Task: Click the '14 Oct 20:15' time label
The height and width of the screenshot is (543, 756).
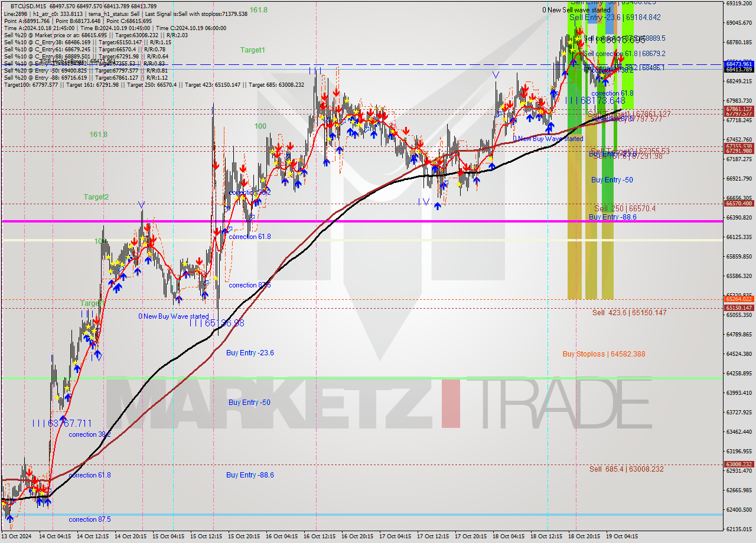Action: (131, 537)
